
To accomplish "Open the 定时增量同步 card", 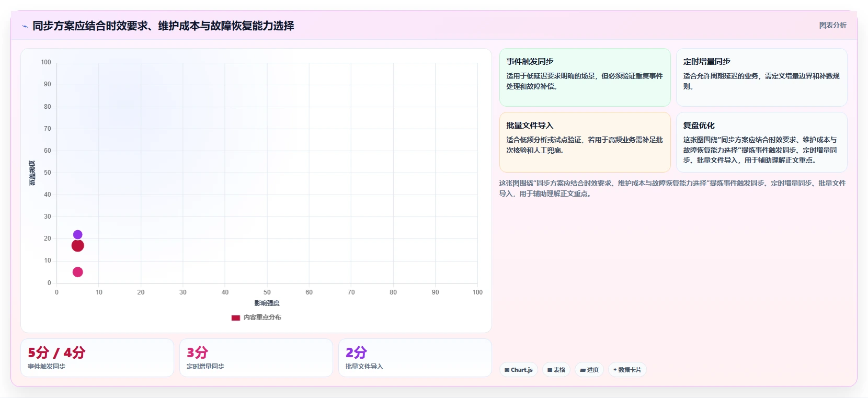I will coord(761,77).
